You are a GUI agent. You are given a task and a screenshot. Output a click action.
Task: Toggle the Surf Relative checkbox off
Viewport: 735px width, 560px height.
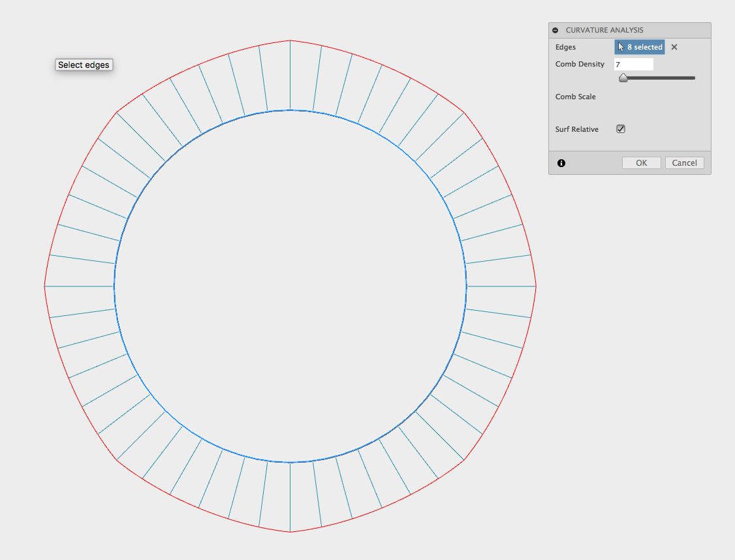620,129
